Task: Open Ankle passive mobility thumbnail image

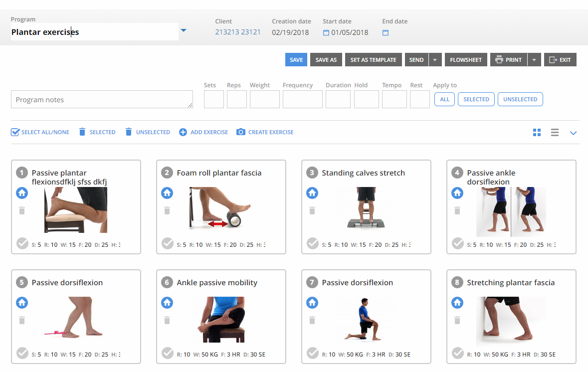Action: (221, 320)
